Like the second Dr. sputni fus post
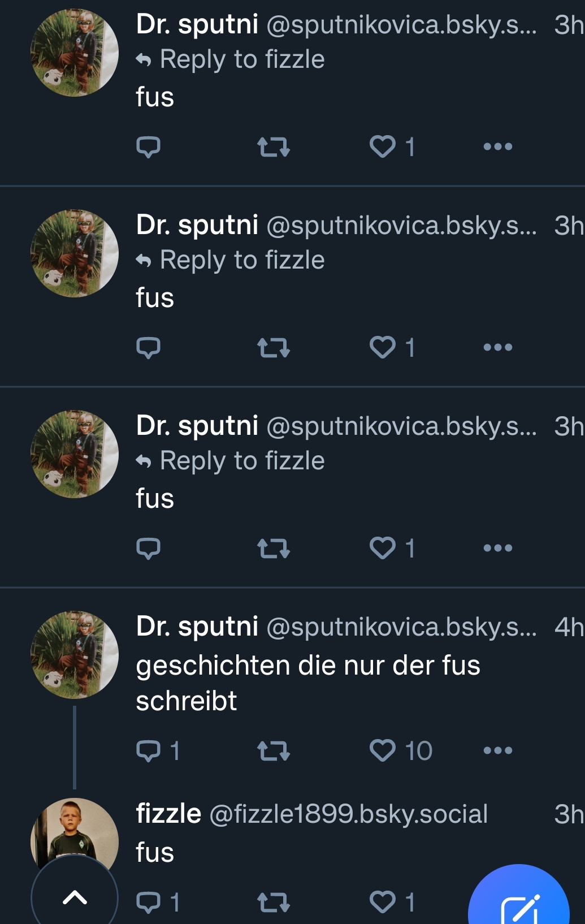Viewport: 585px width, 924px height. pyautogui.click(x=383, y=348)
